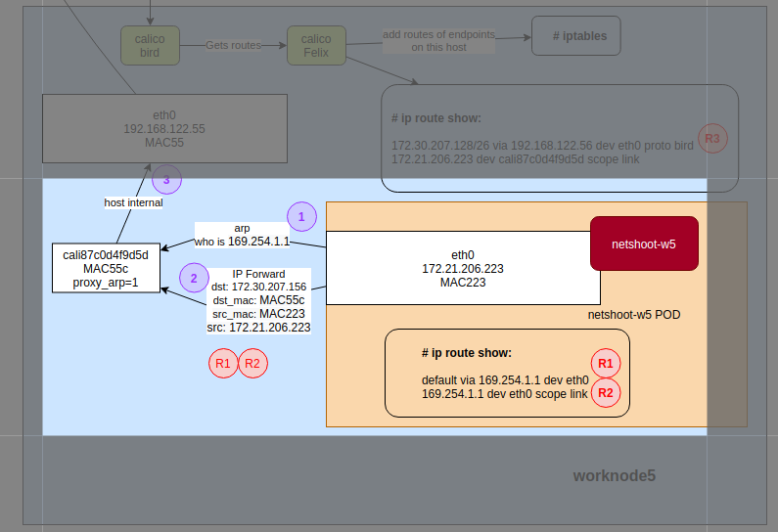This screenshot has width=778, height=532.
Task: Click the R2 circle below IP Forward label
Action: coord(252,363)
